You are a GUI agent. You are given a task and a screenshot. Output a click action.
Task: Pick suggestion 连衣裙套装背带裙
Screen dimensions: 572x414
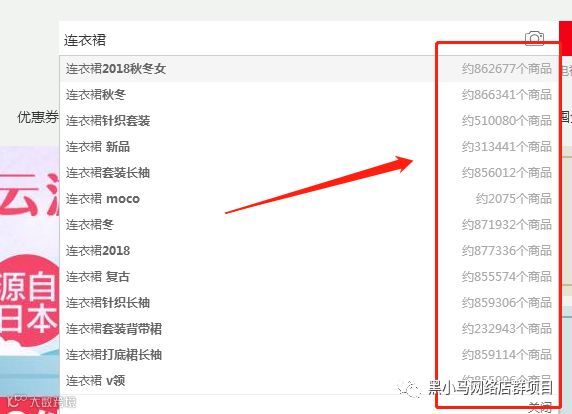point(309,329)
